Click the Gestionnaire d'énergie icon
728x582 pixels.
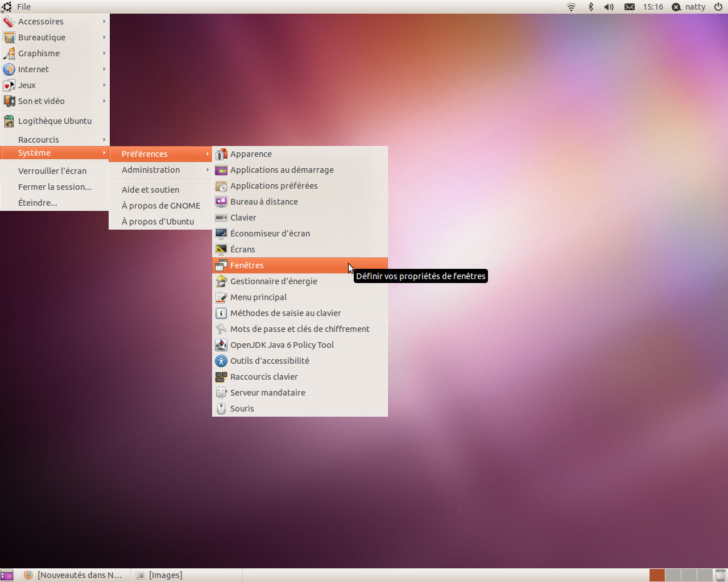(221, 281)
